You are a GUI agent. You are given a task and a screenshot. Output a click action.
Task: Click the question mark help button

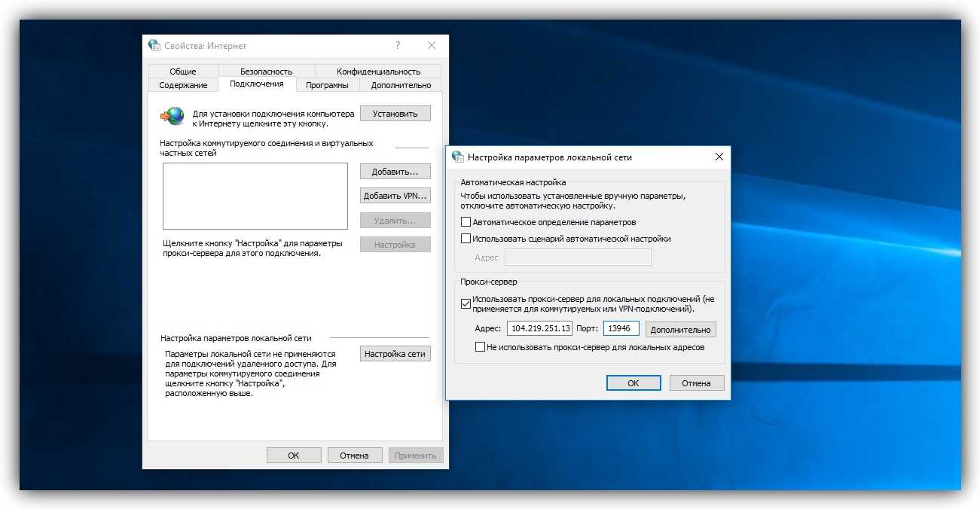coord(398,45)
